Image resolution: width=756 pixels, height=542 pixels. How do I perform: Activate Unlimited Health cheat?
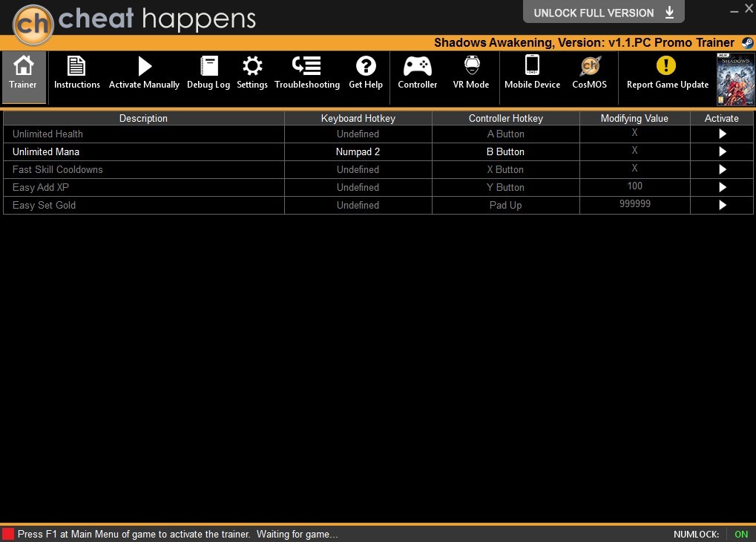pos(723,134)
